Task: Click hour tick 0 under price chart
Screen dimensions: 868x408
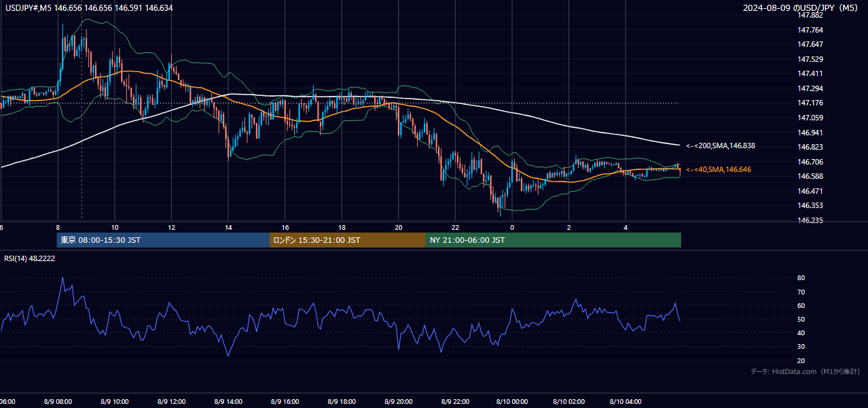Action: [512, 227]
